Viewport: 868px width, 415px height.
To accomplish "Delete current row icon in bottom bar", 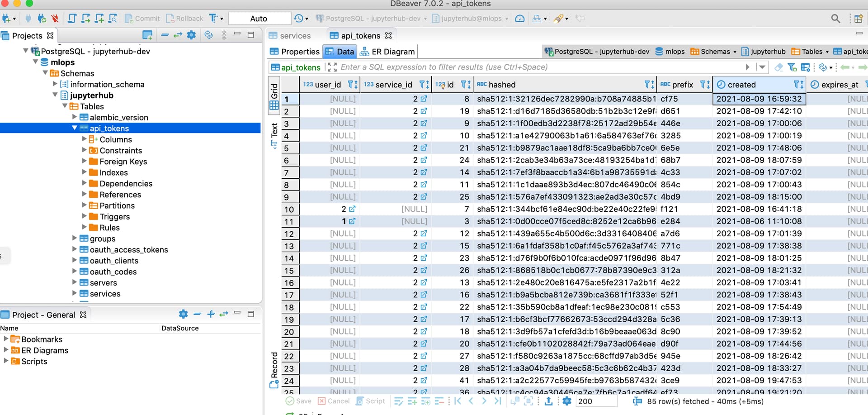I will [x=439, y=401].
